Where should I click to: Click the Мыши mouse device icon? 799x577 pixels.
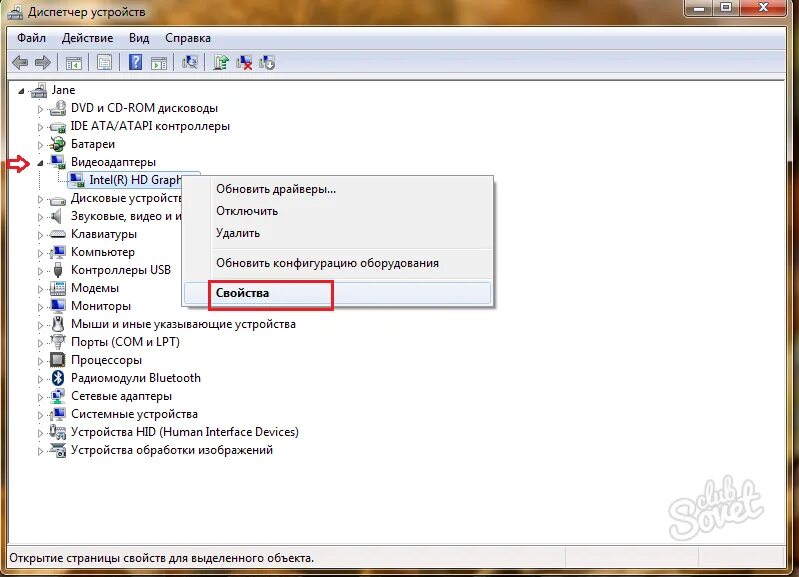pos(58,324)
